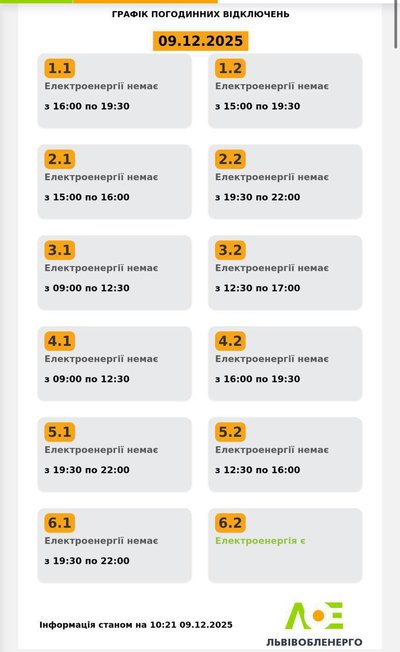Select the 4.2 group badge

pyautogui.click(x=230, y=341)
